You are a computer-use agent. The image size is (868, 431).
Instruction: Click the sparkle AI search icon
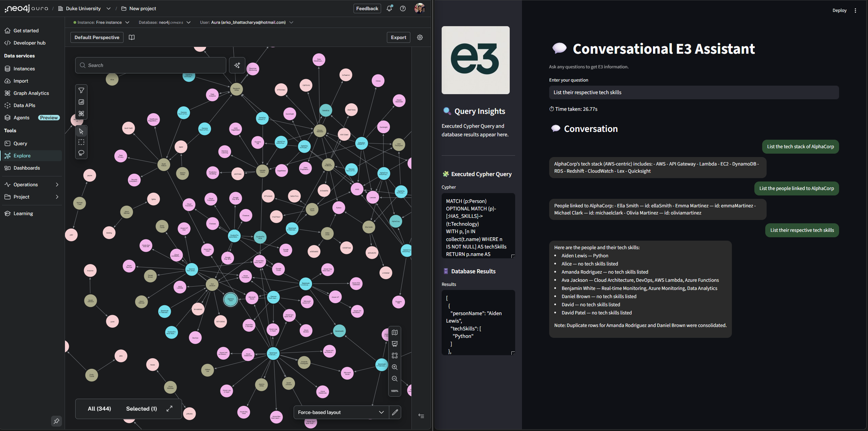click(x=237, y=65)
